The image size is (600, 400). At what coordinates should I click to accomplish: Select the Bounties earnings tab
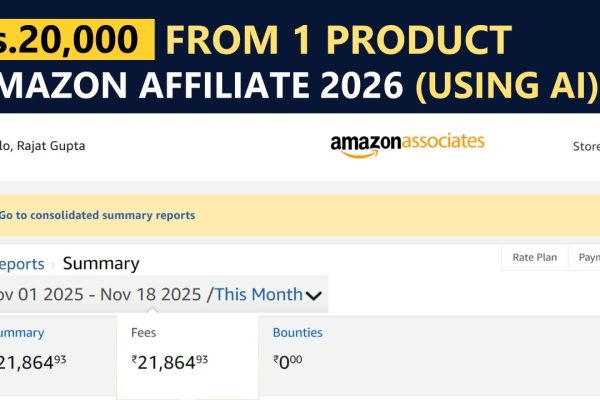coord(297,333)
